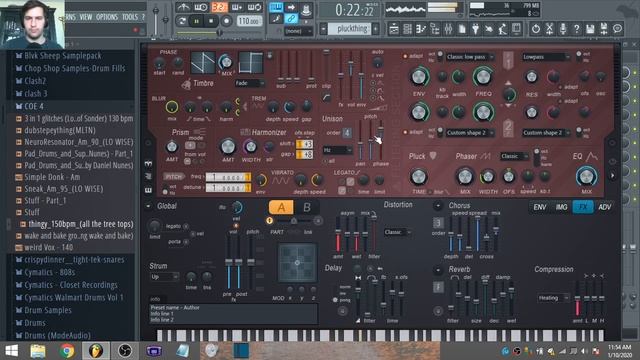Viewport: 640px width, 360px height.
Task: Click the help question mark icon
Action: 576,29
